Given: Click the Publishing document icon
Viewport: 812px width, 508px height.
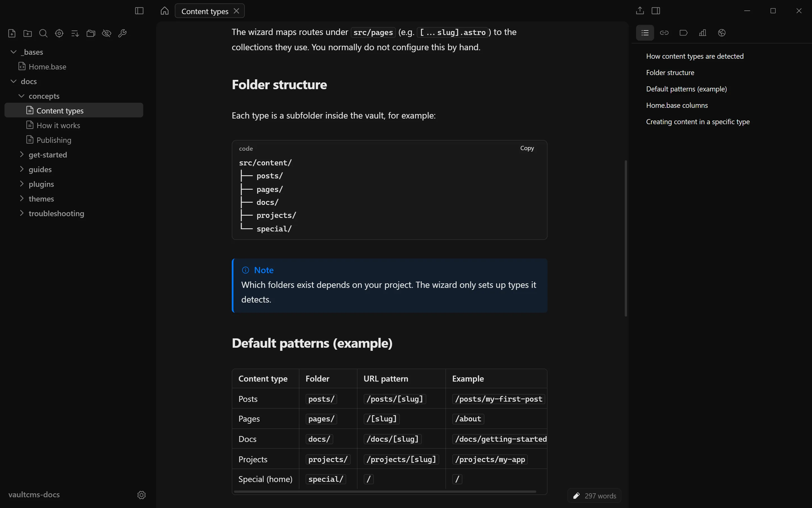Looking at the screenshot, I should click(30, 139).
